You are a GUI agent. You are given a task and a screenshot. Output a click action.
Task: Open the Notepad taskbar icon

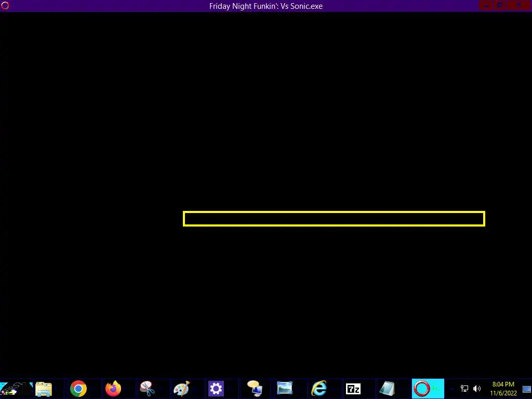click(x=387, y=389)
